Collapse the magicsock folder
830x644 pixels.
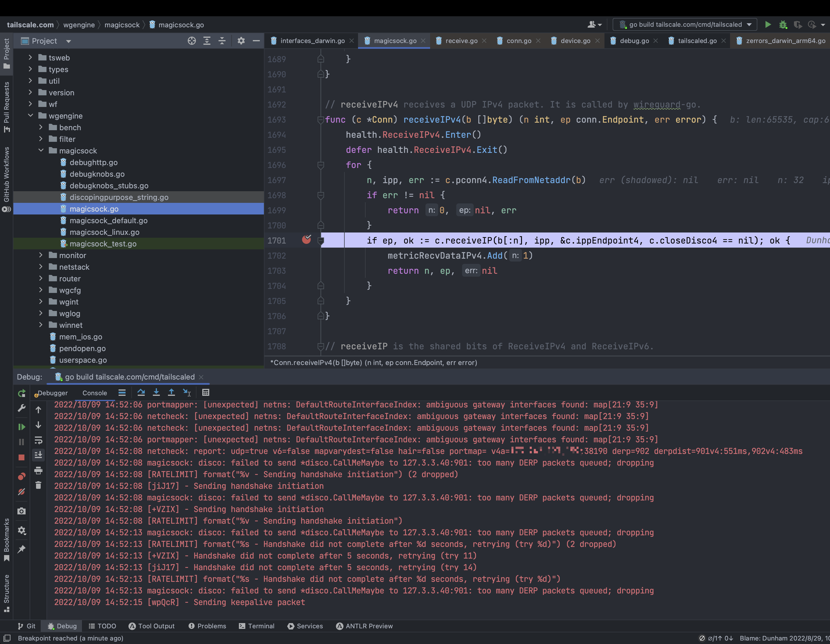pos(41,151)
